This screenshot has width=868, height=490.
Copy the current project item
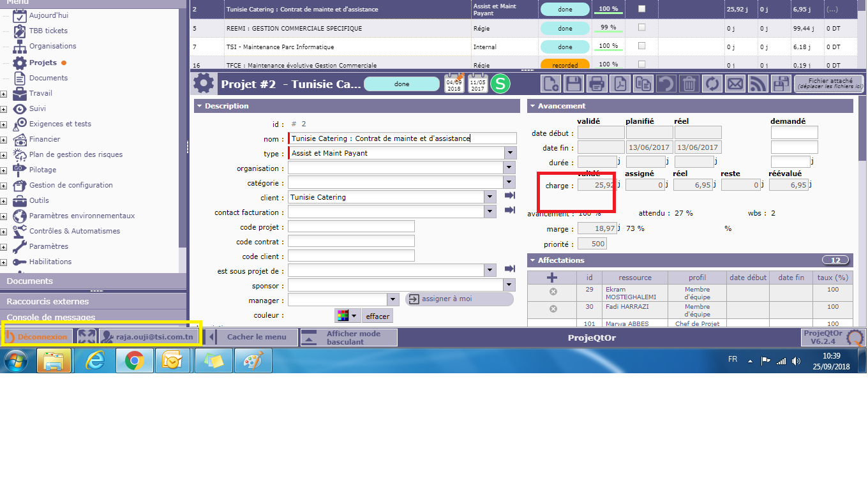643,84
